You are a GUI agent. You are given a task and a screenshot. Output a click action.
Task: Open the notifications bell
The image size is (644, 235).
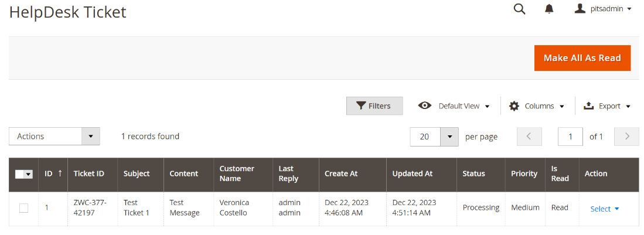[549, 9]
